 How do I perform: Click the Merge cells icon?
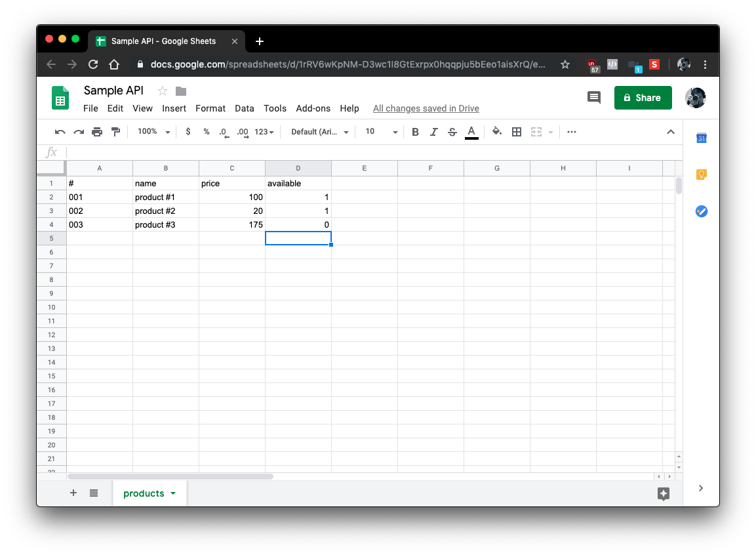(536, 132)
